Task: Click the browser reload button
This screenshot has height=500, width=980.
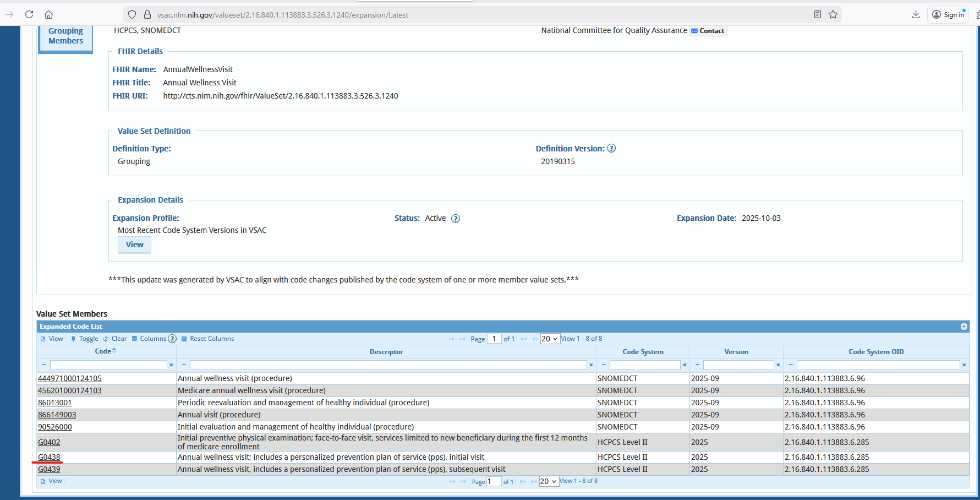Action: (29, 14)
